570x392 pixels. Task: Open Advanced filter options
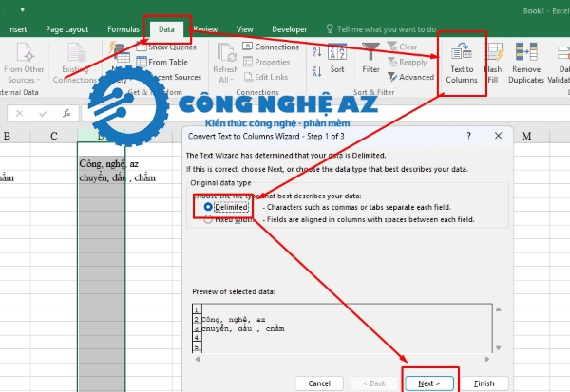(x=410, y=77)
